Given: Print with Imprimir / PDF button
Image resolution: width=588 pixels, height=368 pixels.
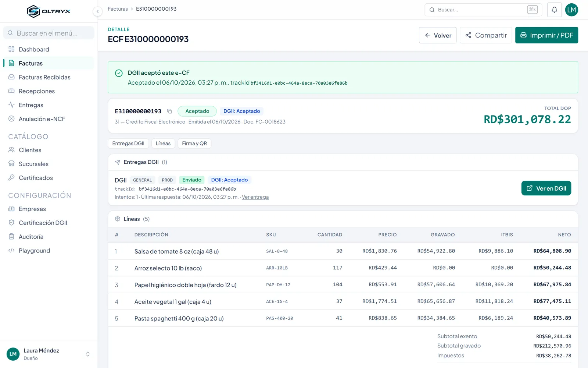Looking at the screenshot, I should click(x=546, y=35).
